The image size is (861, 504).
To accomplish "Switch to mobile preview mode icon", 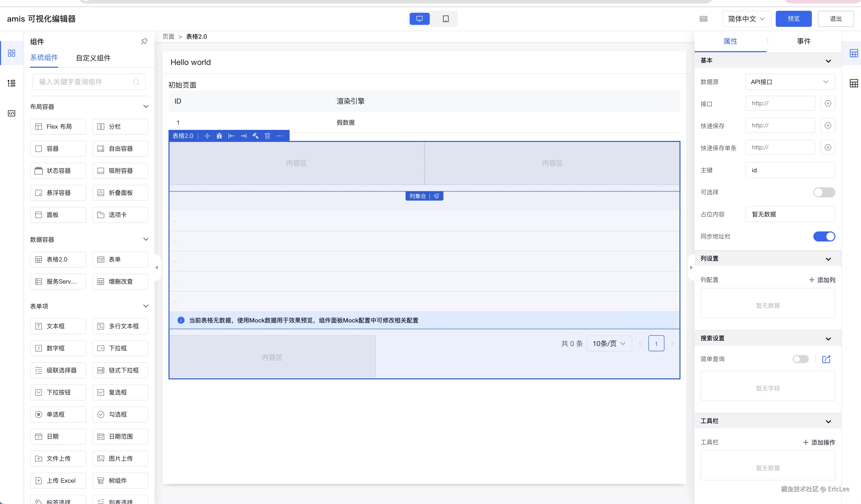I will pyautogui.click(x=446, y=19).
